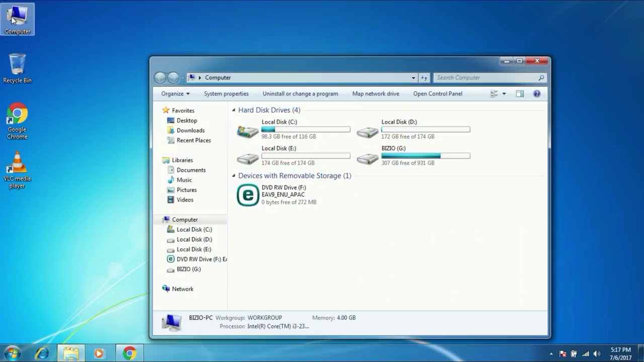Image resolution: width=644 pixels, height=362 pixels.
Task: Open Google Chrome from the taskbar
Action: click(129, 353)
